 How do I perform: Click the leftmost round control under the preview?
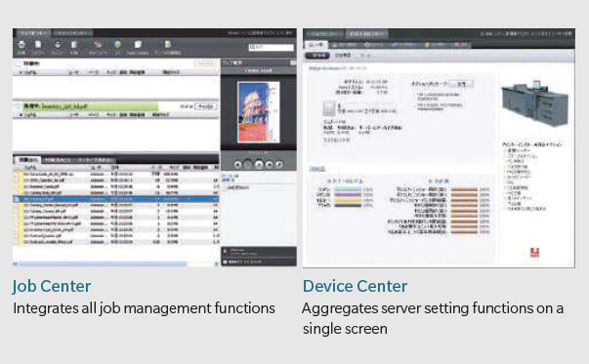coord(237,164)
